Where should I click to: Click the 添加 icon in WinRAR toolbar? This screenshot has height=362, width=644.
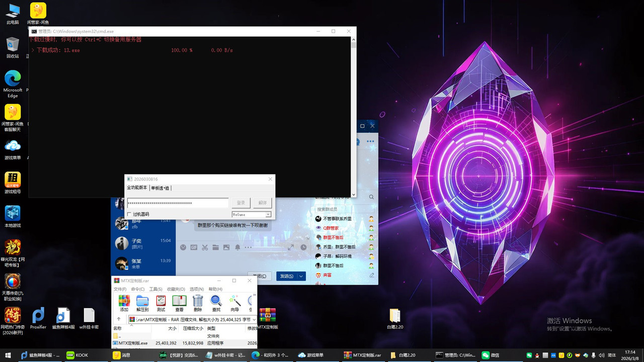(x=124, y=303)
